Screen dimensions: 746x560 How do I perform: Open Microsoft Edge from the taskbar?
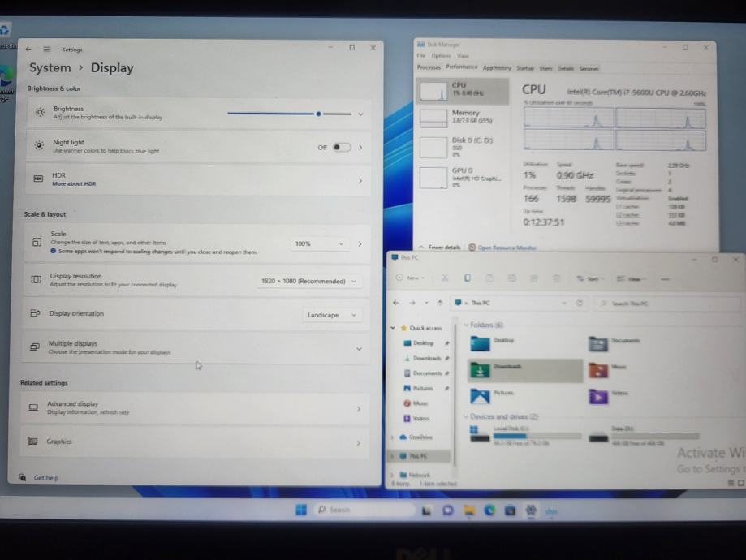[489, 510]
